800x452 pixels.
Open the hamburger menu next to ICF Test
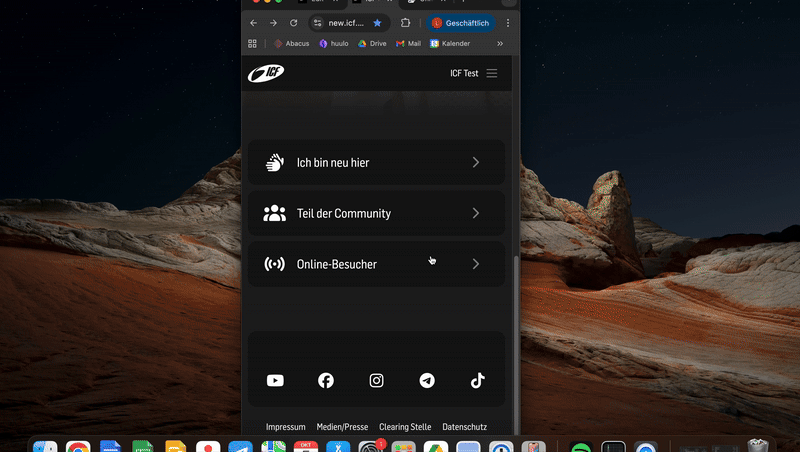pyautogui.click(x=492, y=73)
